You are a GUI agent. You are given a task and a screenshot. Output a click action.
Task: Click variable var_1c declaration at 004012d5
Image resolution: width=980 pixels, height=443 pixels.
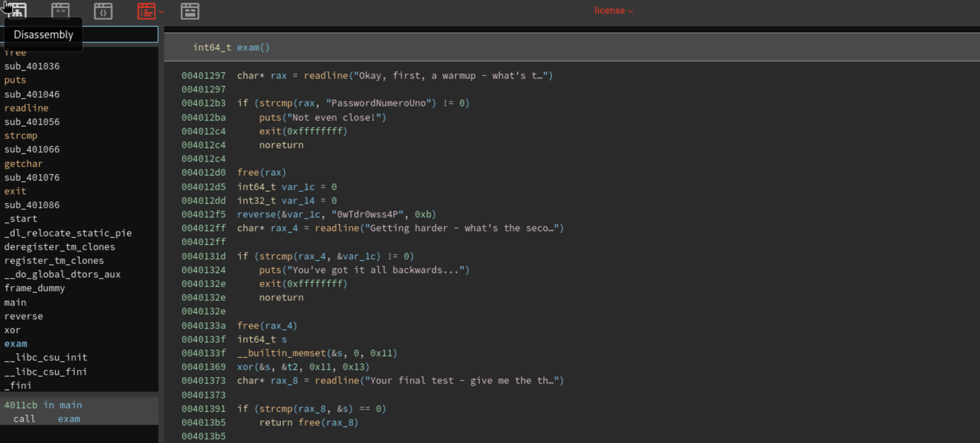[298, 187]
